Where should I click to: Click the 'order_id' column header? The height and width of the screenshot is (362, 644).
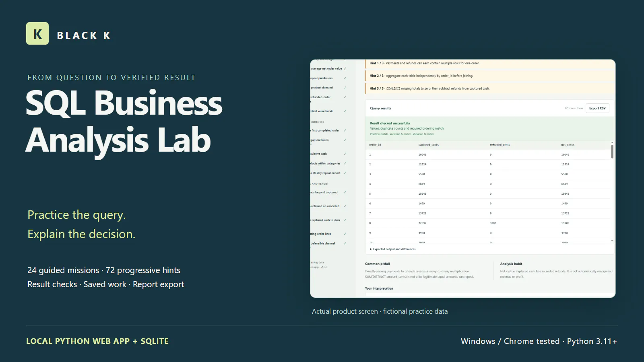point(375,145)
